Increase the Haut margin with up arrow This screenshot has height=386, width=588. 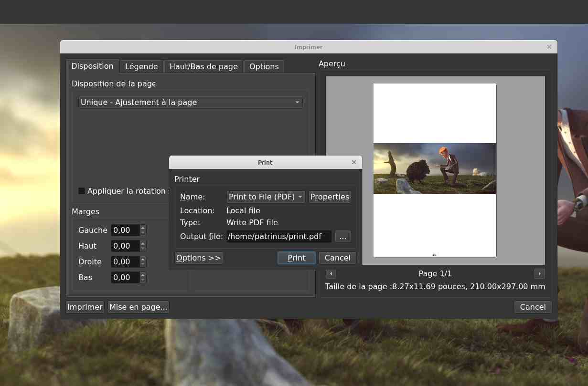click(x=143, y=243)
